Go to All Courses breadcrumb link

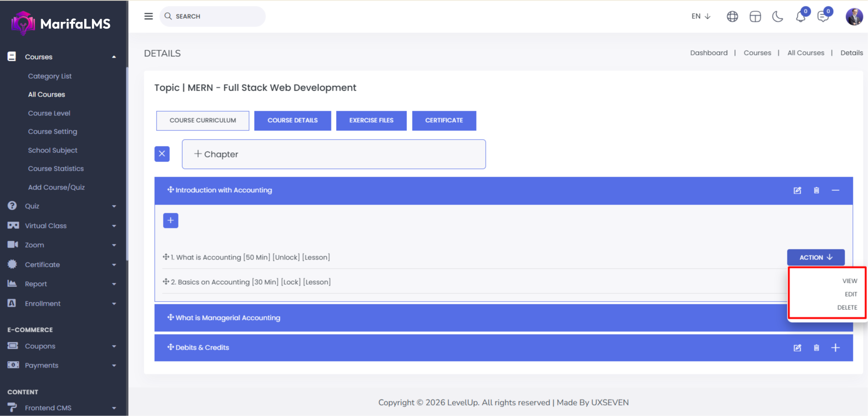[805, 53]
